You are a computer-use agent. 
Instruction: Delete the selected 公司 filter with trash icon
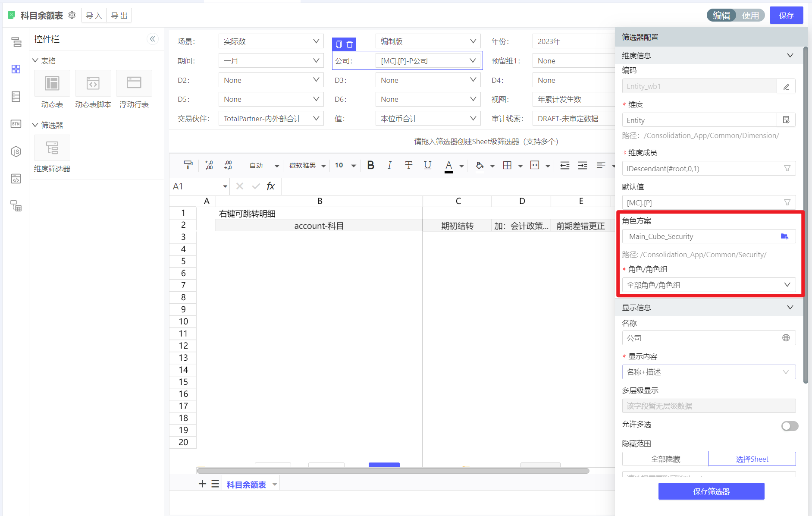(350, 44)
